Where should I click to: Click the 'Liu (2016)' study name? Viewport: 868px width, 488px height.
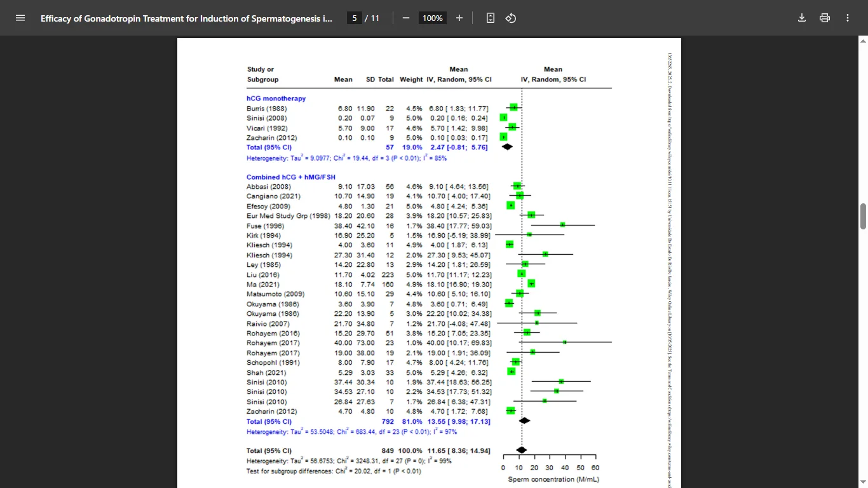[x=262, y=274]
